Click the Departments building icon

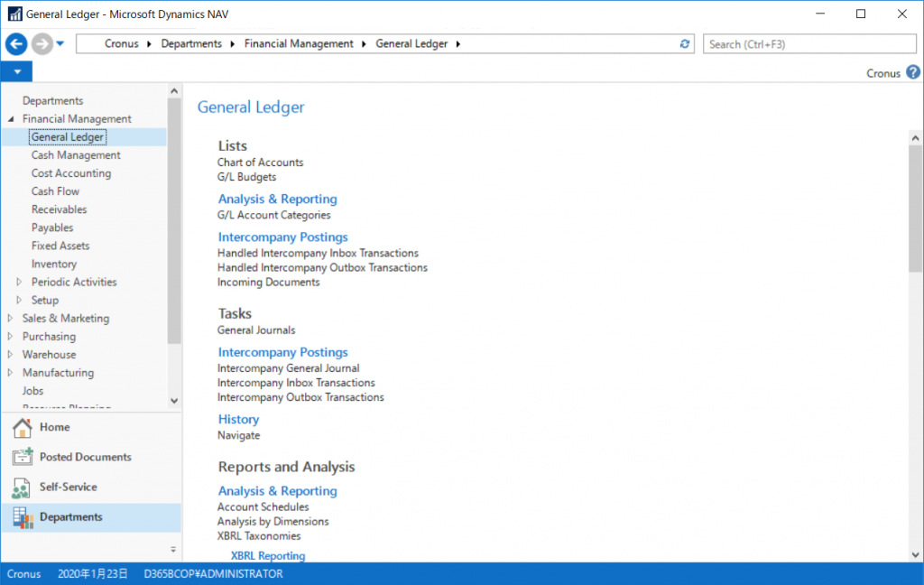[x=23, y=518]
